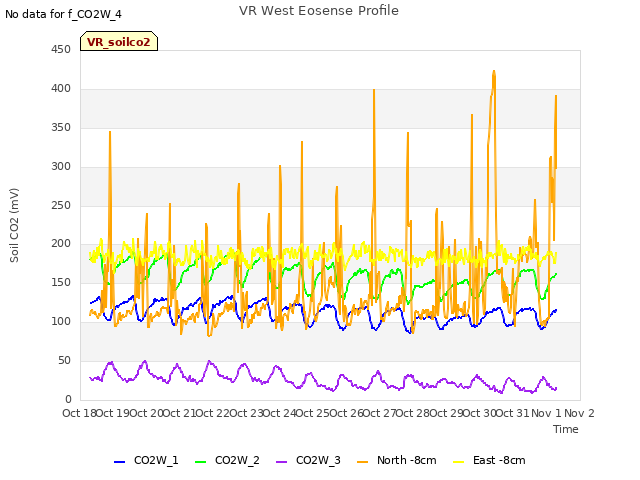The height and width of the screenshot is (480, 640).
Task: Click the 400 y-axis tick label
Action: (61, 89)
